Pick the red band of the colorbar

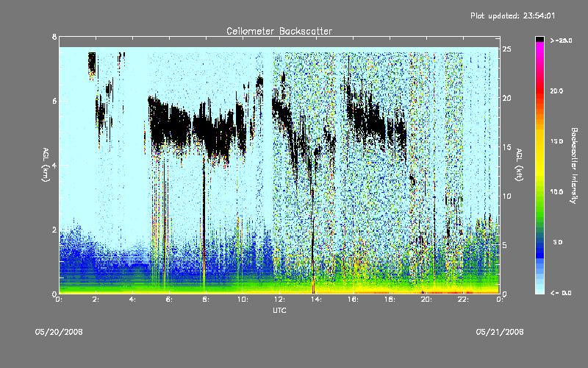(x=539, y=92)
